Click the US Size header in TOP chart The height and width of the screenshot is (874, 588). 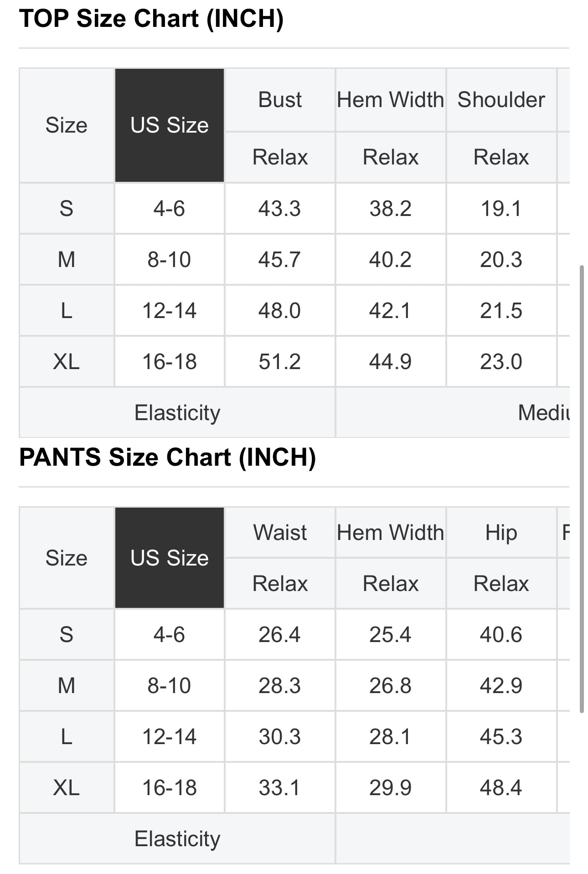(x=169, y=125)
